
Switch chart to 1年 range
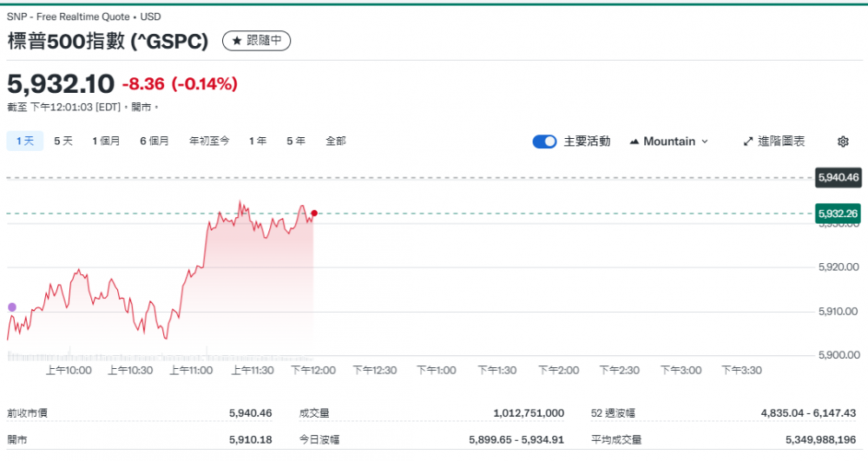tap(258, 141)
